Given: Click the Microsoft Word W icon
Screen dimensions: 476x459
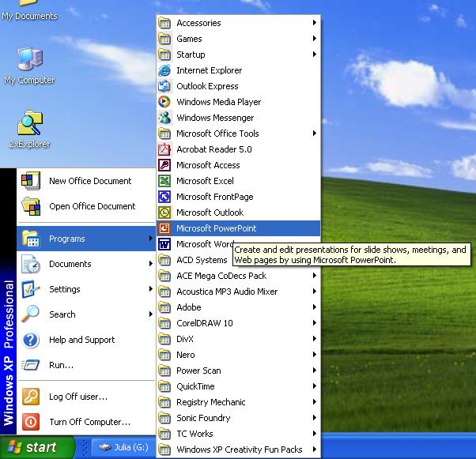Looking at the screenshot, I should pyautogui.click(x=164, y=244).
